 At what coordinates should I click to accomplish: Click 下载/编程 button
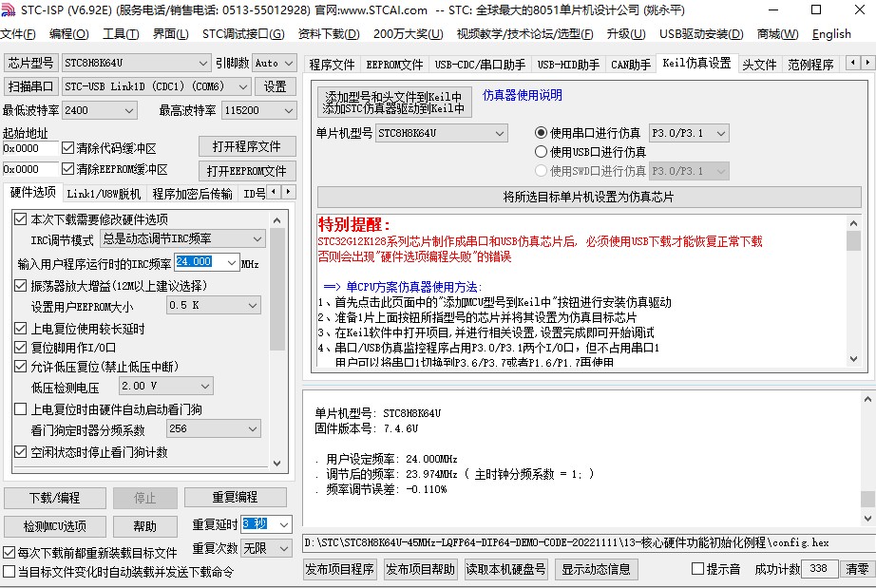point(55,498)
